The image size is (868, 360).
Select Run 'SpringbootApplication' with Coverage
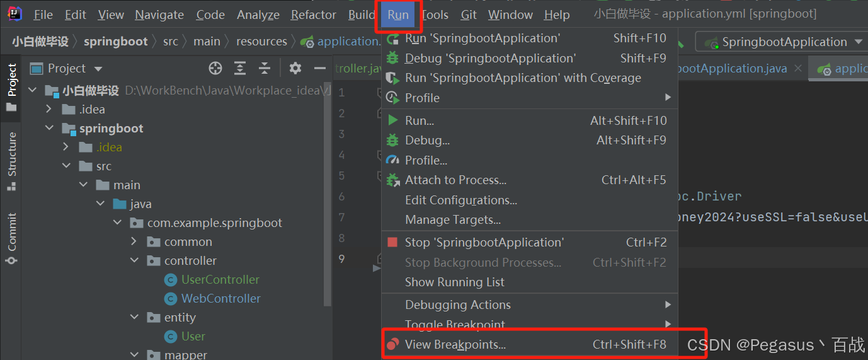(529, 78)
